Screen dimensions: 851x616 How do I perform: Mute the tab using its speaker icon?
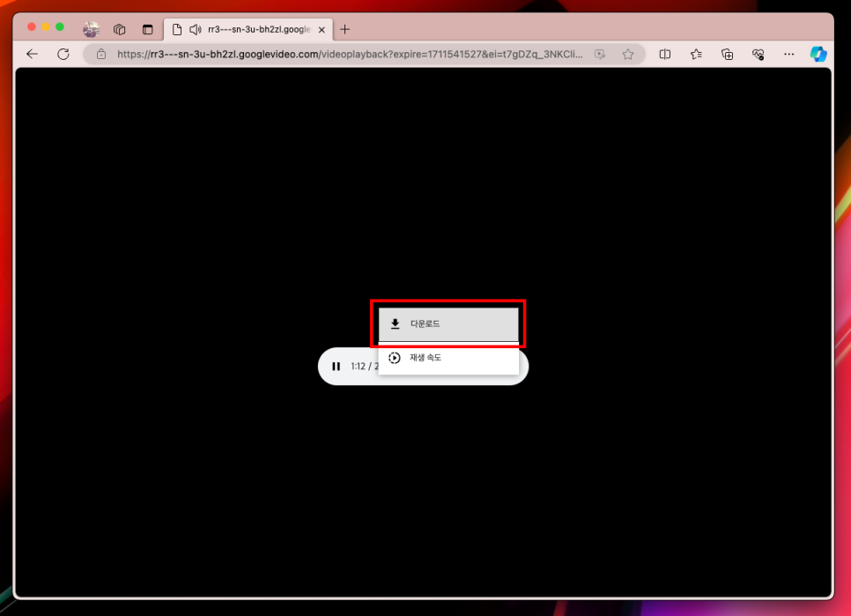point(196,29)
